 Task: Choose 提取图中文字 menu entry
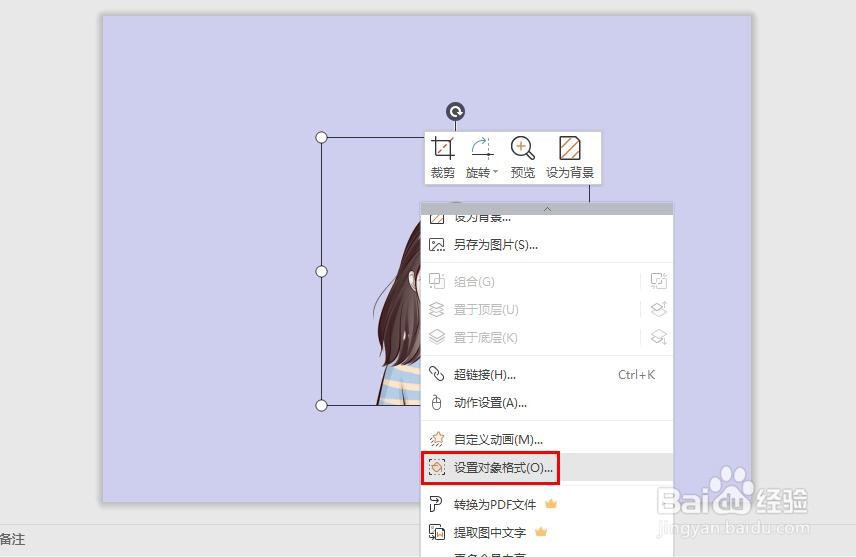tap(547, 532)
